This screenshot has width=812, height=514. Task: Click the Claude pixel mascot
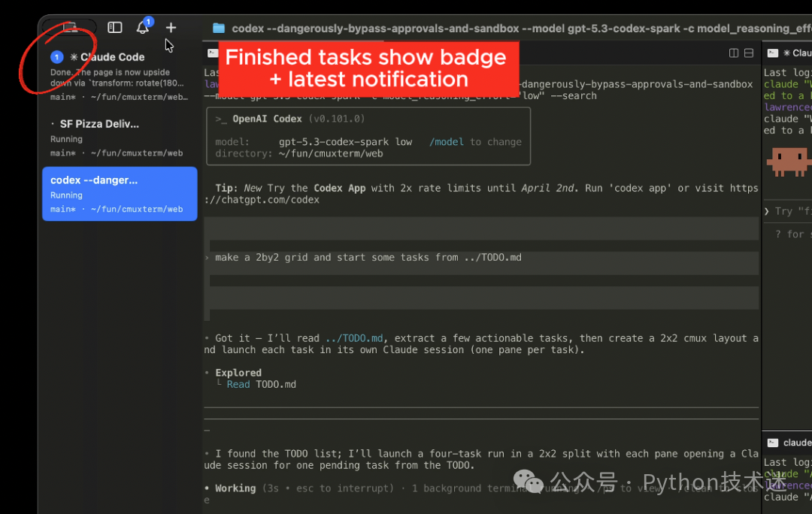[x=788, y=162]
